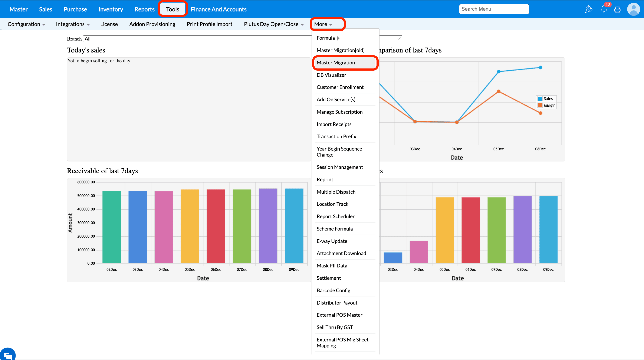This screenshot has height=360, width=644.
Task: Open the chat bubble widget
Action: [x=7, y=355]
